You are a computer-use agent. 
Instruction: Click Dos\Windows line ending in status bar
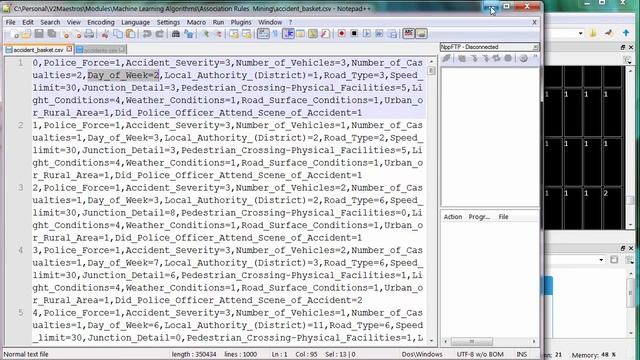pos(422,354)
